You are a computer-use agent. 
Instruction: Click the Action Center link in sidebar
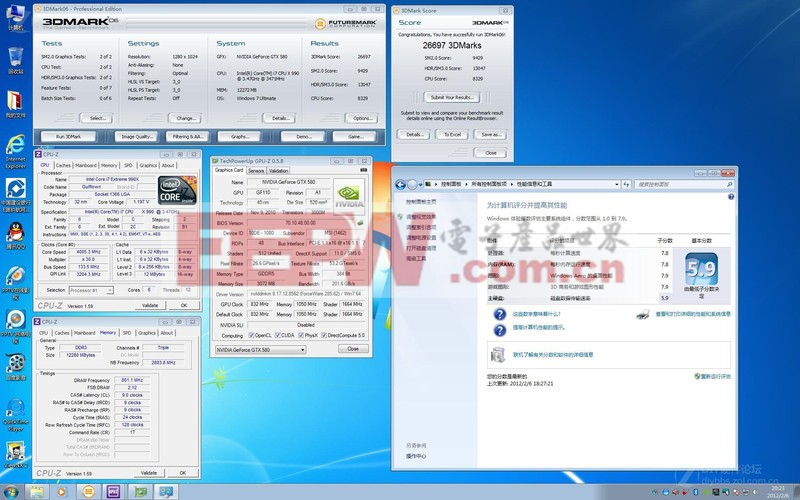(x=416, y=456)
